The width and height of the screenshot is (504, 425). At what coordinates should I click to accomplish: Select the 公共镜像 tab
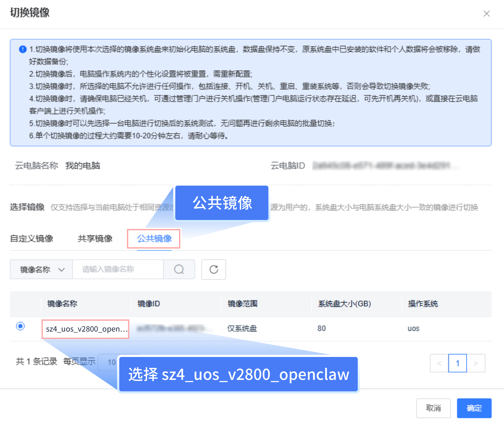click(x=154, y=239)
